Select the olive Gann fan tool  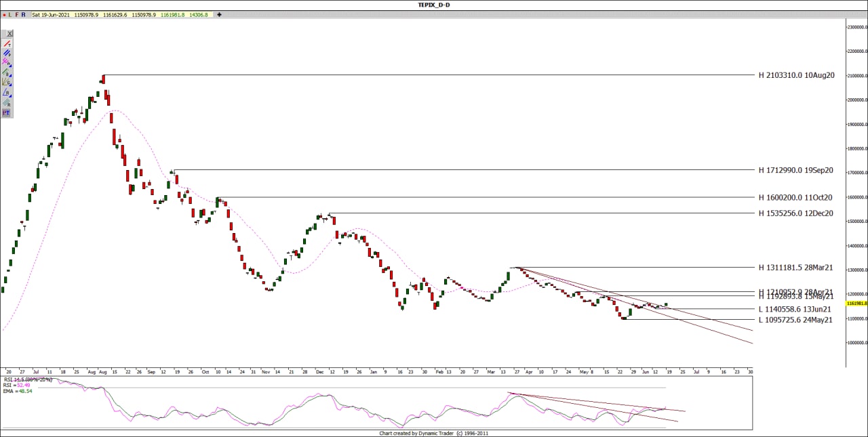pyautogui.click(x=7, y=82)
